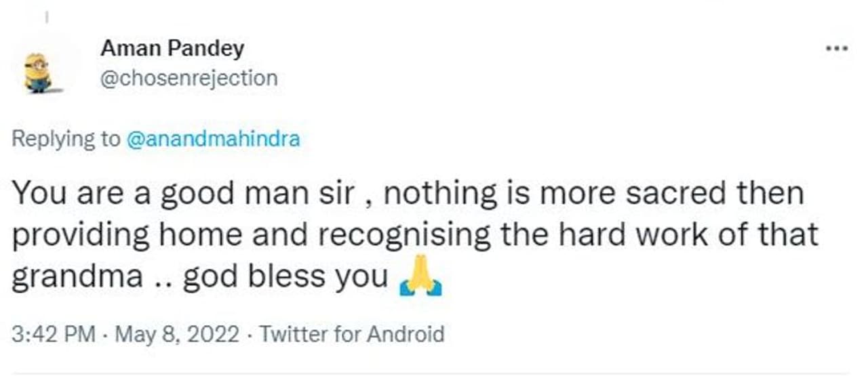The height and width of the screenshot is (376, 868).
Task: Click "You are a good man sir" text
Action: [x=184, y=193]
